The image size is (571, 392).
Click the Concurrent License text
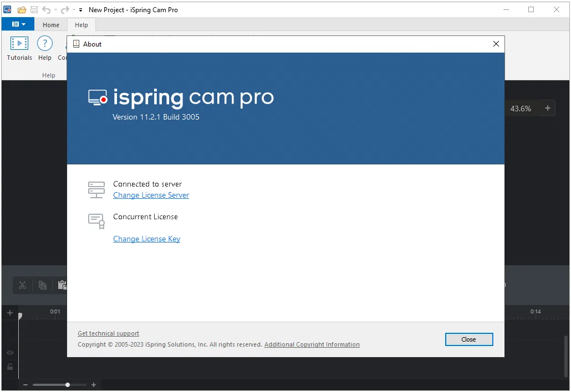pyautogui.click(x=145, y=216)
